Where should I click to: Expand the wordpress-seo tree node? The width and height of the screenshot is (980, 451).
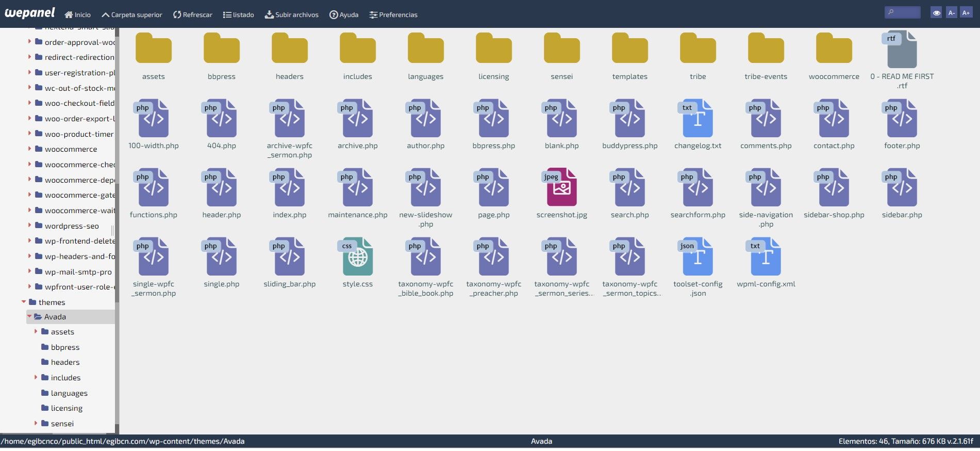(29, 225)
